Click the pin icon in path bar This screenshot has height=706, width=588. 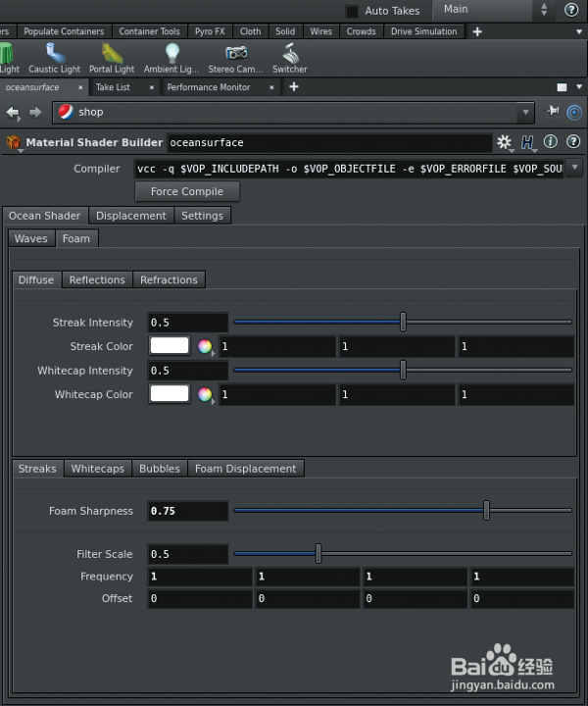(x=553, y=112)
